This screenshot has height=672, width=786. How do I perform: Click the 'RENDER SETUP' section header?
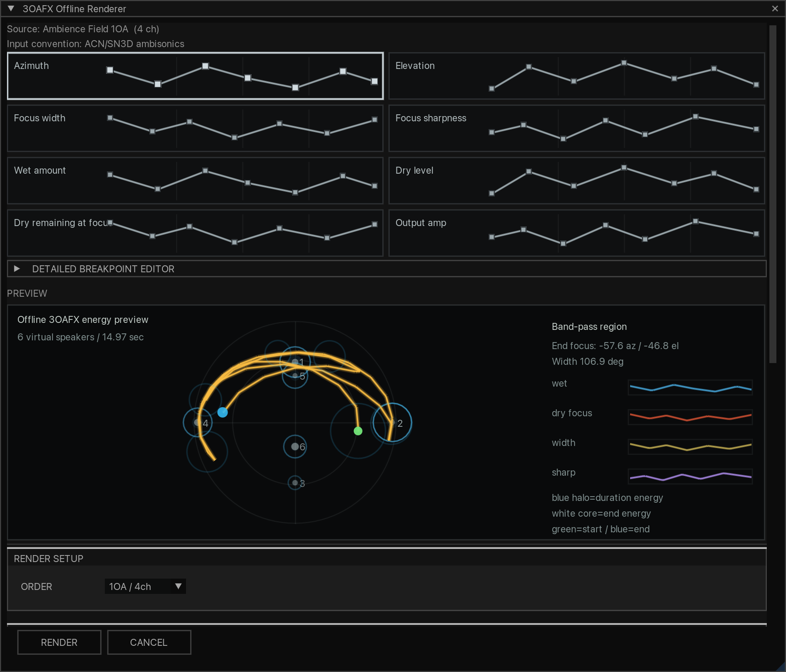point(48,559)
